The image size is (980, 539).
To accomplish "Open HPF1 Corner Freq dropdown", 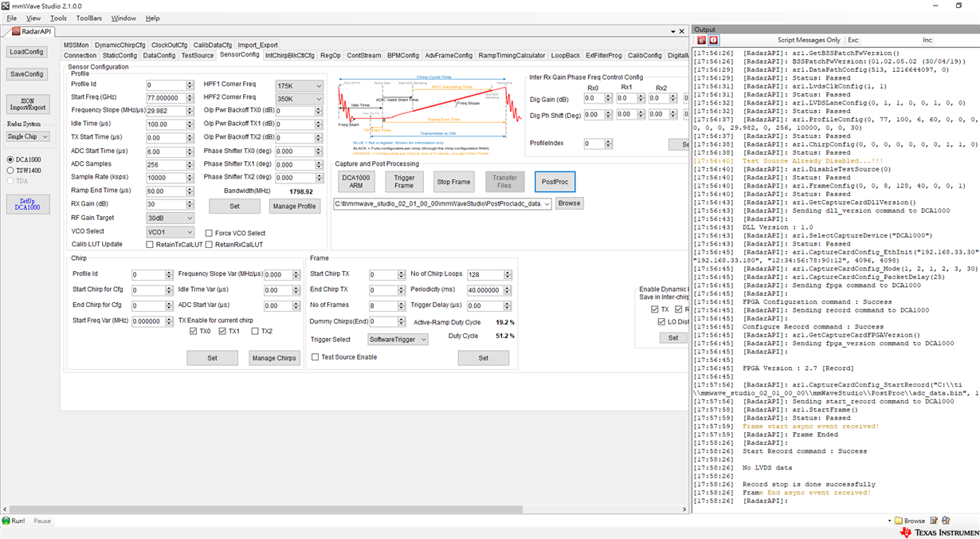I will (299, 85).
